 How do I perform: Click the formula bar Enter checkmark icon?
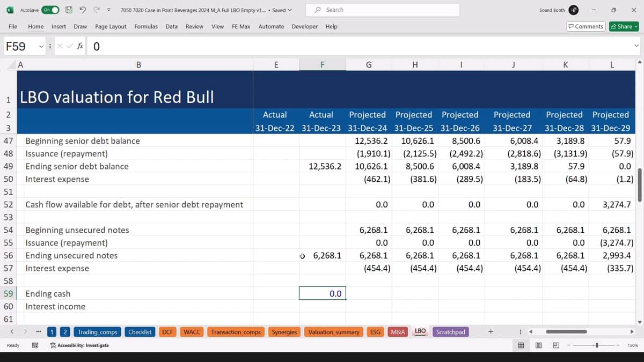(69, 46)
